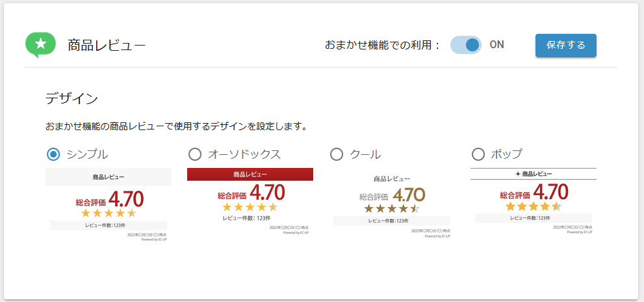Click the green review star speech-bubble icon

click(40, 44)
